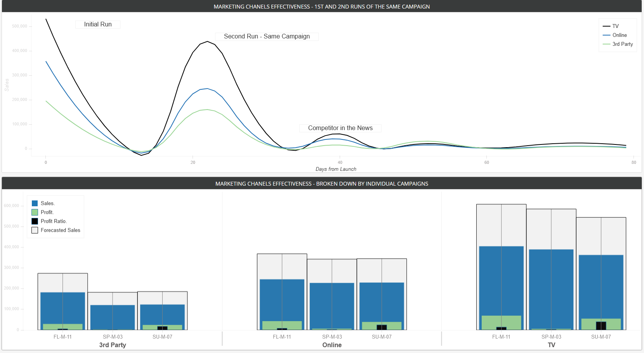Click the Days from Launch axis title
The width and height of the screenshot is (644, 353).
pyautogui.click(x=336, y=169)
